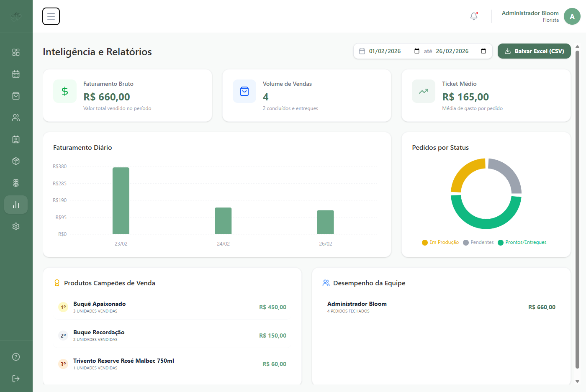
Task: Toggle Prontos/Entregues legend item
Action: click(x=522, y=242)
